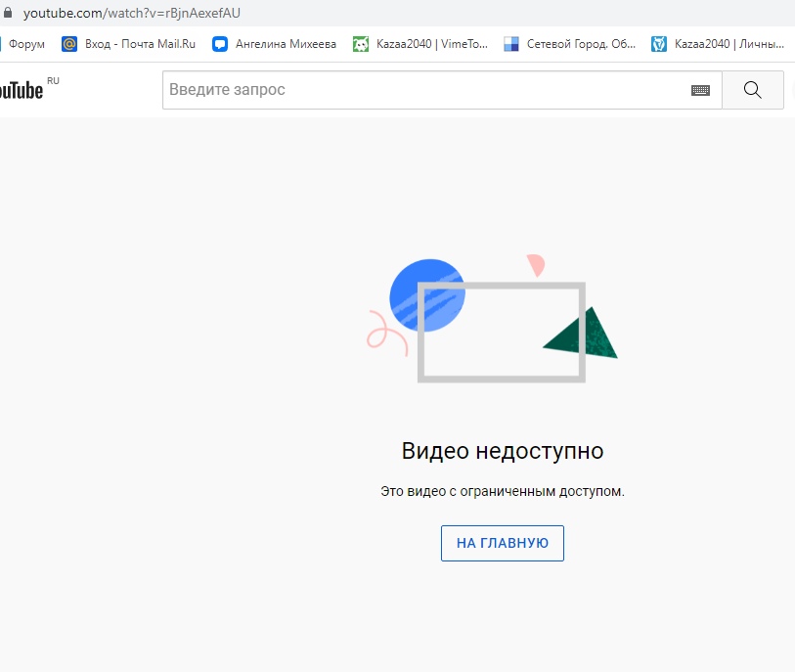
Task: Click the pink squiggle in the illustration
Action: click(x=384, y=333)
